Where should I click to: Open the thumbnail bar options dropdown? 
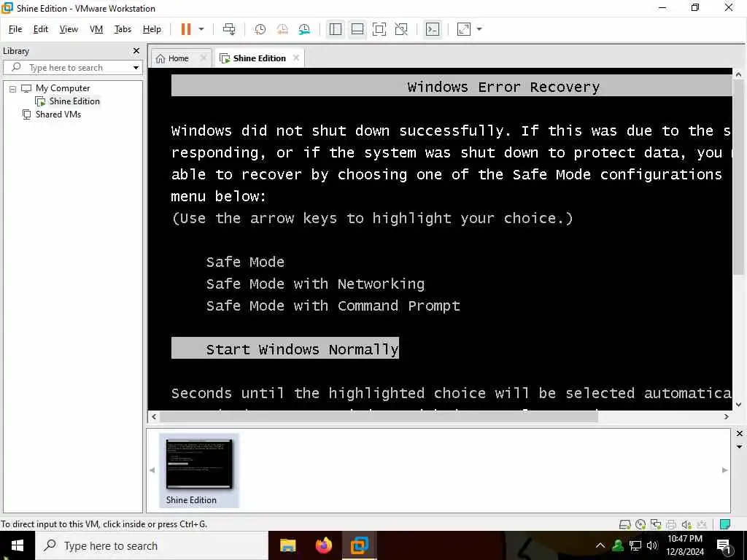point(740,447)
